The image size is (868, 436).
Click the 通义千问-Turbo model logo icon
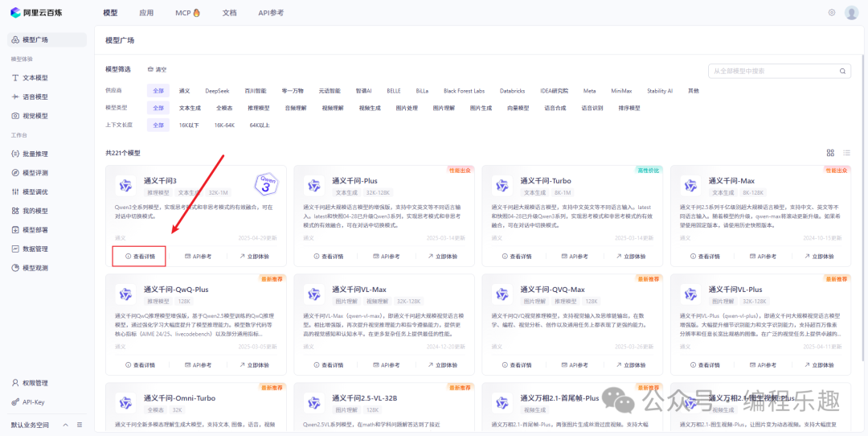(502, 186)
